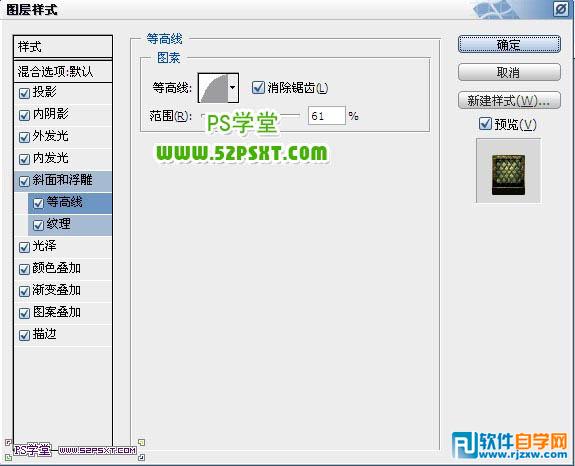
Task: Uncheck the 光泽 satin checkbox
Action: (x=24, y=247)
